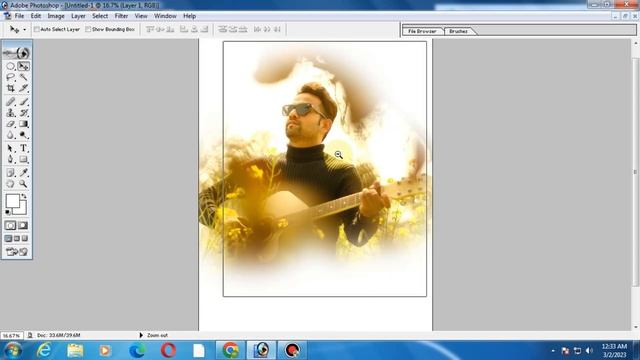Image resolution: width=640 pixels, height=360 pixels.
Task: Select the History Brush tool
Action: 23,113
